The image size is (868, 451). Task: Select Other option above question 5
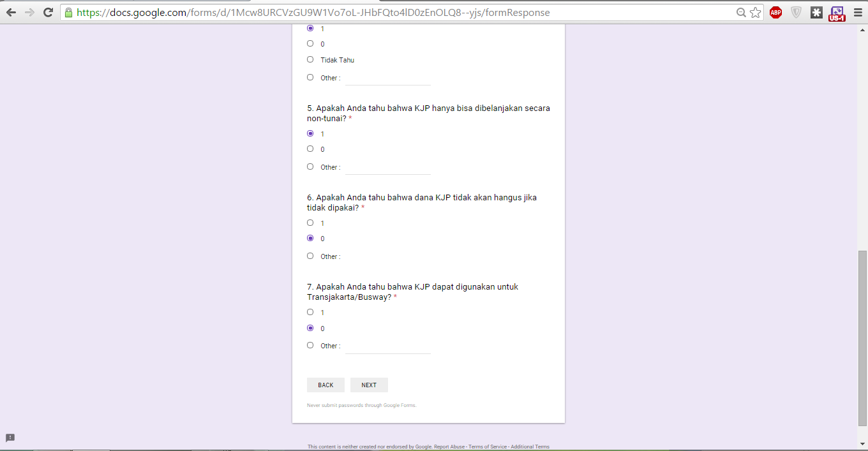(x=310, y=77)
